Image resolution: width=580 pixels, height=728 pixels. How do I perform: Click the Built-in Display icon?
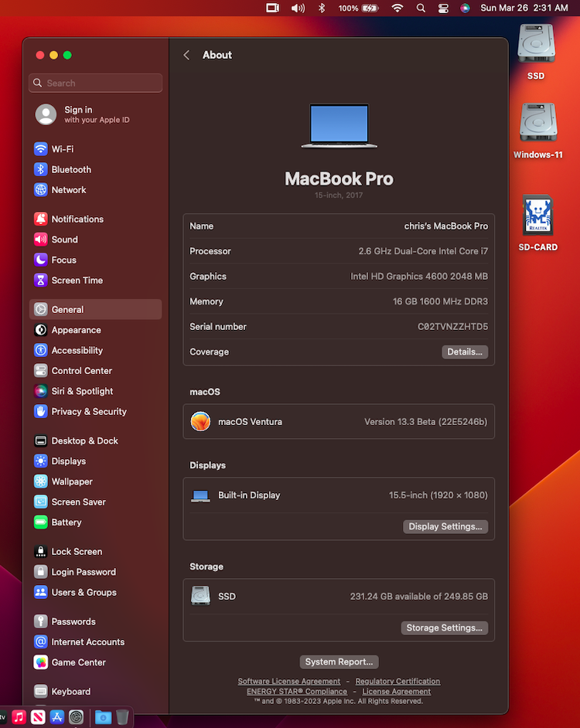tap(201, 496)
